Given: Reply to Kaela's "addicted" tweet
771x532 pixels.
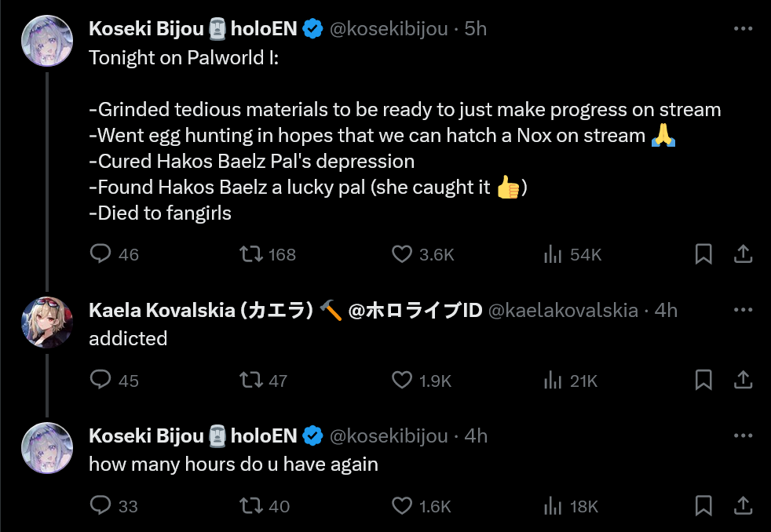Looking at the screenshot, I should [100, 380].
